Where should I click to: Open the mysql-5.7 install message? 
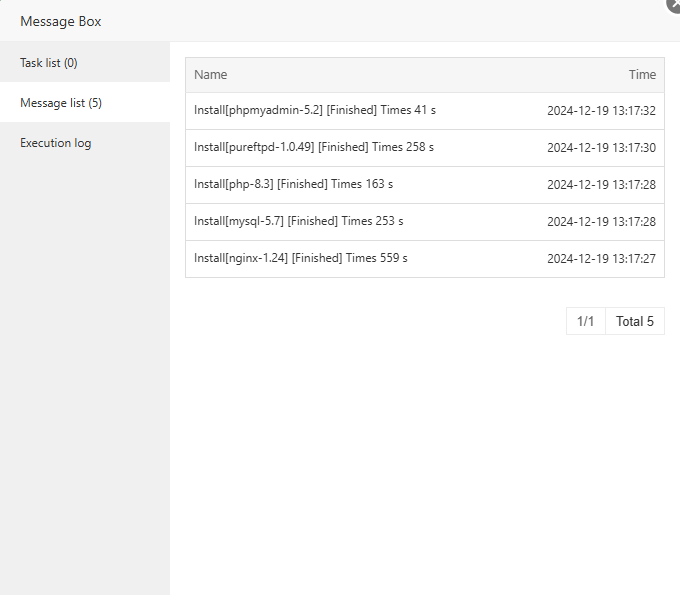[299, 221]
